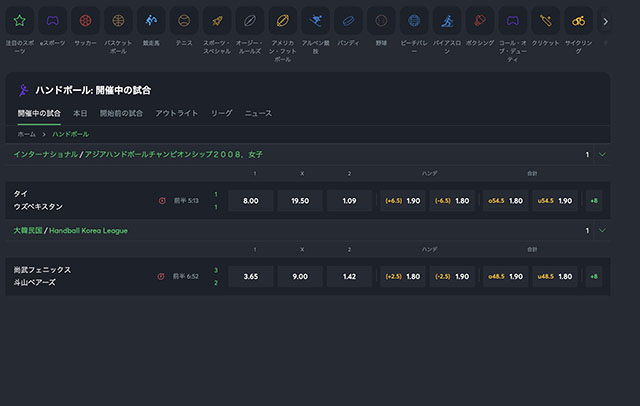Open the eスポーツ controller icon
This screenshot has height=406, width=640.
[x=53, y=20]
